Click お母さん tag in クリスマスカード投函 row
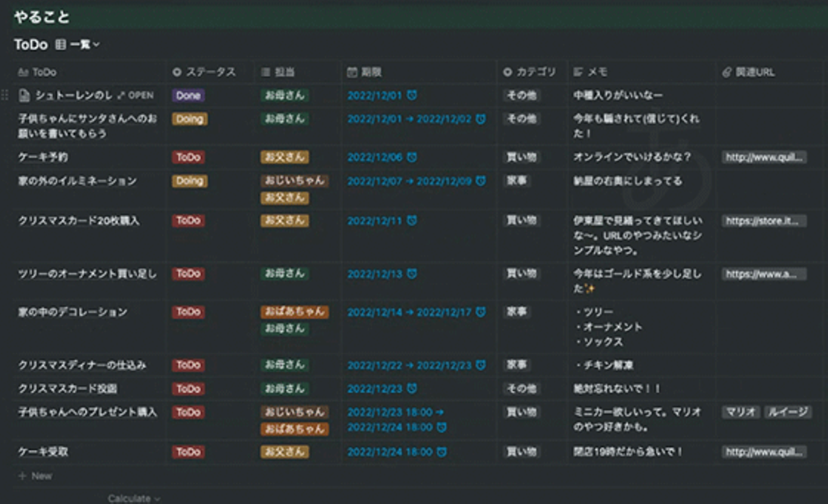Viewport: 828px width, 504px height. point(285,388)
